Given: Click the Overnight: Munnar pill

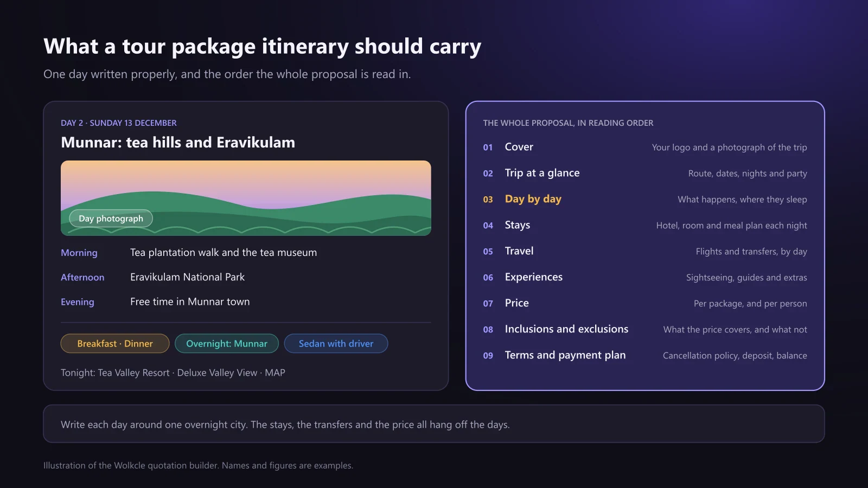Looking at the screenshot, I should (227, 344).
